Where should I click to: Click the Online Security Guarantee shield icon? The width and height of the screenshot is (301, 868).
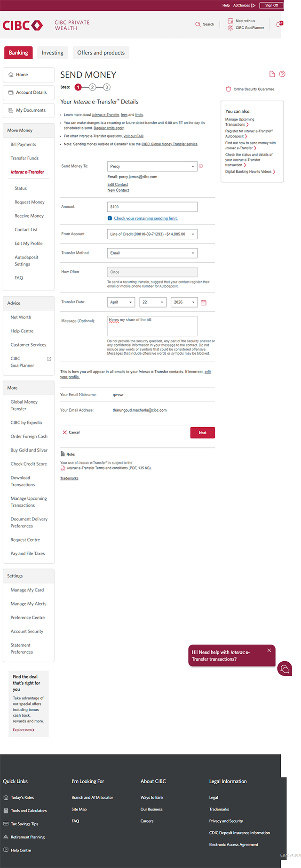(x=229, y=89)
